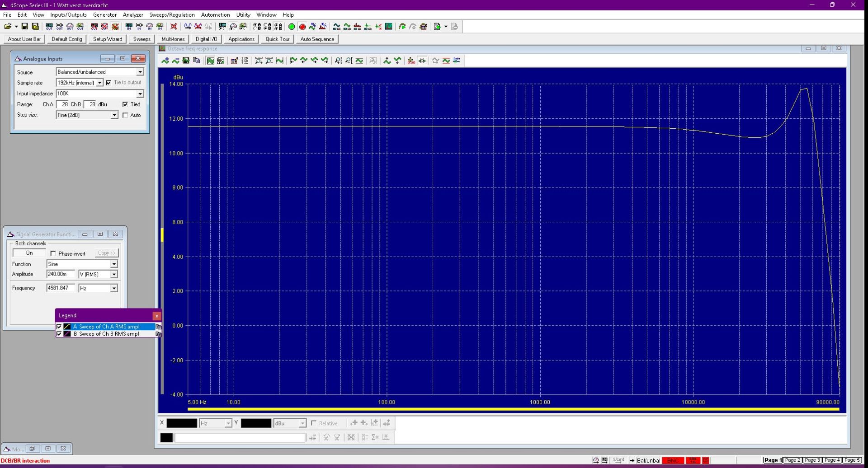Open the Step size Fine (2dB) dropdown
The image size is (868, 468).
click(x=114, y=115)
